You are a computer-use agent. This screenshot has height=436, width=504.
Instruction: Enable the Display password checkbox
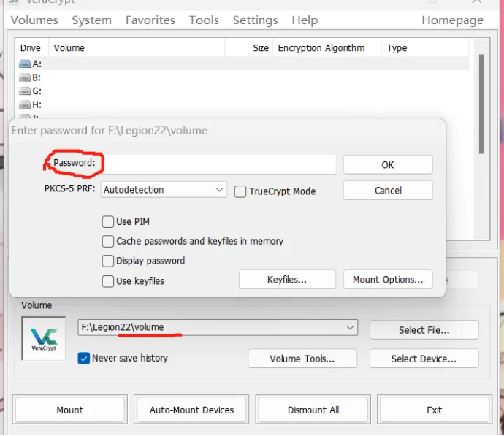point(108,261)
